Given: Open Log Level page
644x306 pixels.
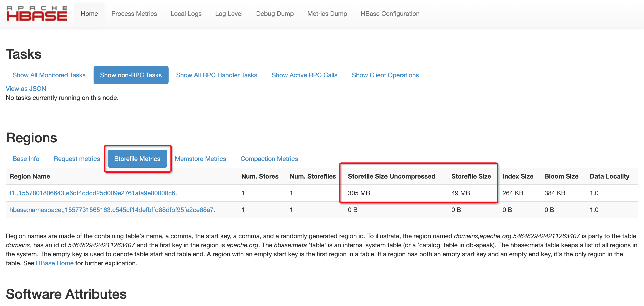Looking at the screenshot, I should click(228, 14).
